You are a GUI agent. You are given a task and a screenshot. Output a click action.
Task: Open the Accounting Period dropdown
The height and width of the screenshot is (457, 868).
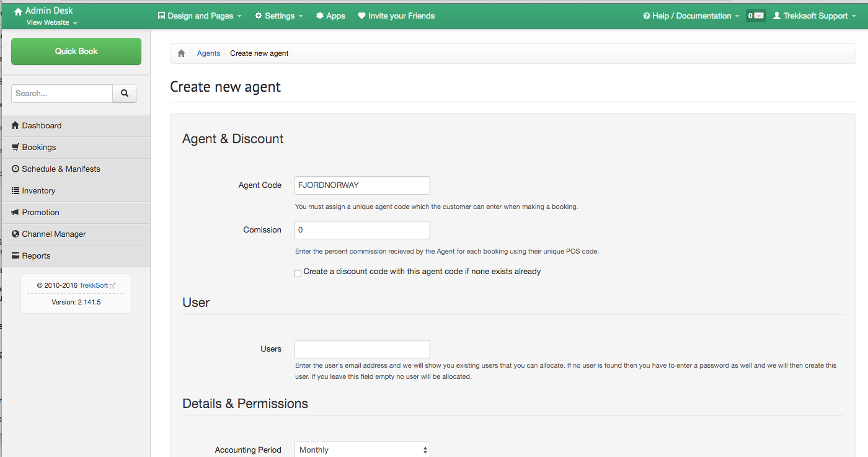[x=362, y=450]
